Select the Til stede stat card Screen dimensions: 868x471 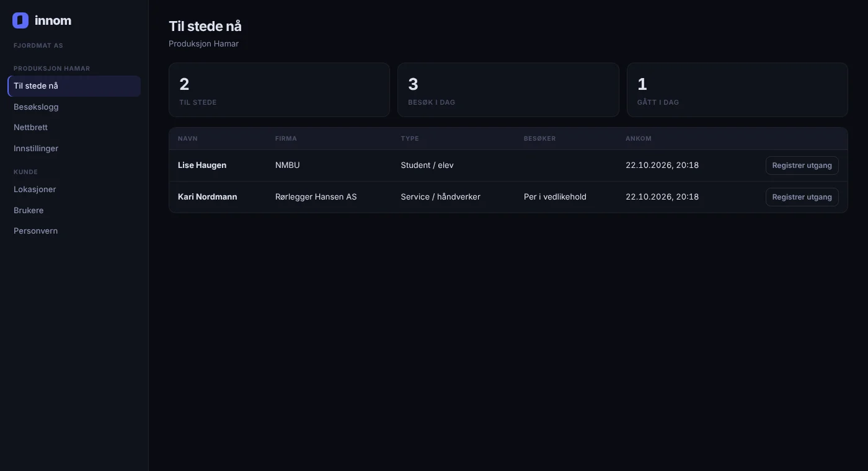[x=279, y=90]
